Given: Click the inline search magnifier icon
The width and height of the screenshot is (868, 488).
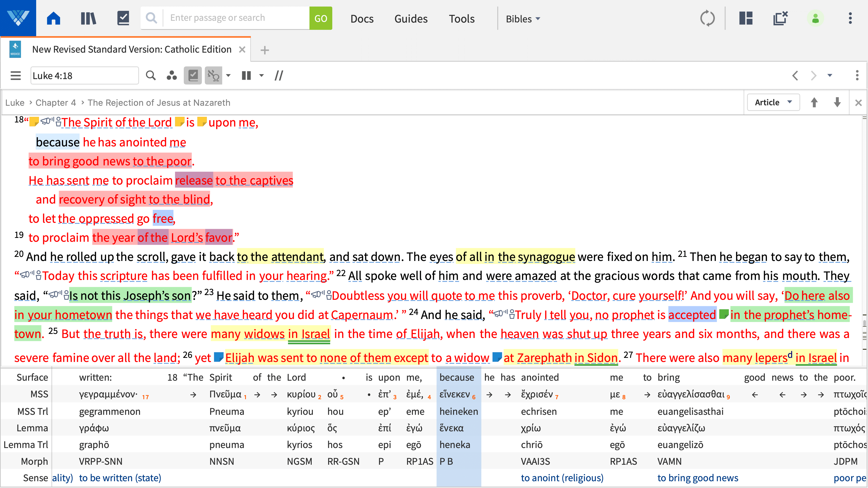Looking at the screenshot, I should [x=151, y=75].
